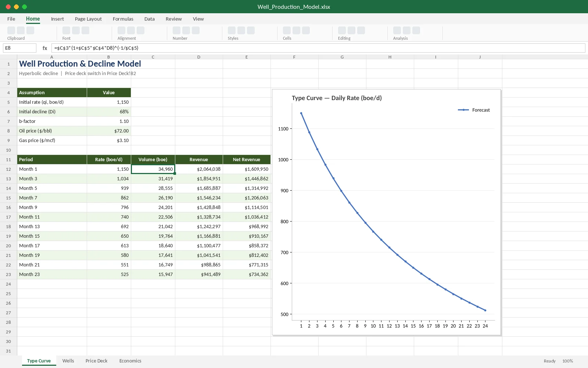Image resolution: width=588 pixels, height=368 pixels.
Task: Open the Review ribbon tab
Action: click(174, 19)
